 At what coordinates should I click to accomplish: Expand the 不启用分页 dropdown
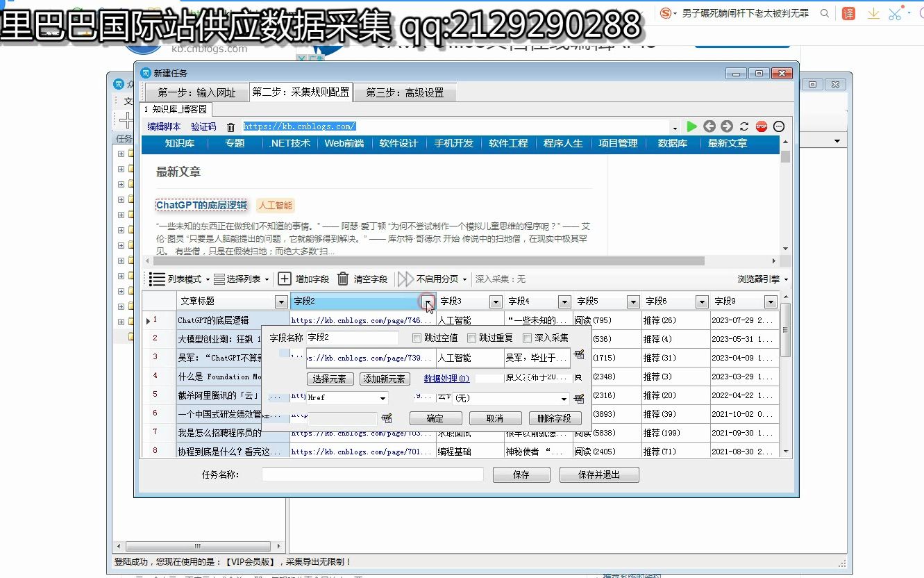[466, 279]
